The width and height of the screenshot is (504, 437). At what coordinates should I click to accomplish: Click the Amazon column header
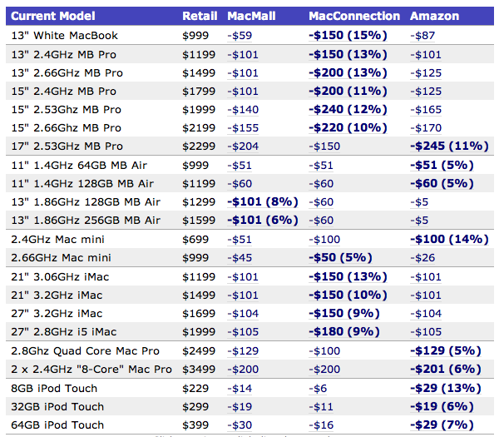(x=435, y=16)
